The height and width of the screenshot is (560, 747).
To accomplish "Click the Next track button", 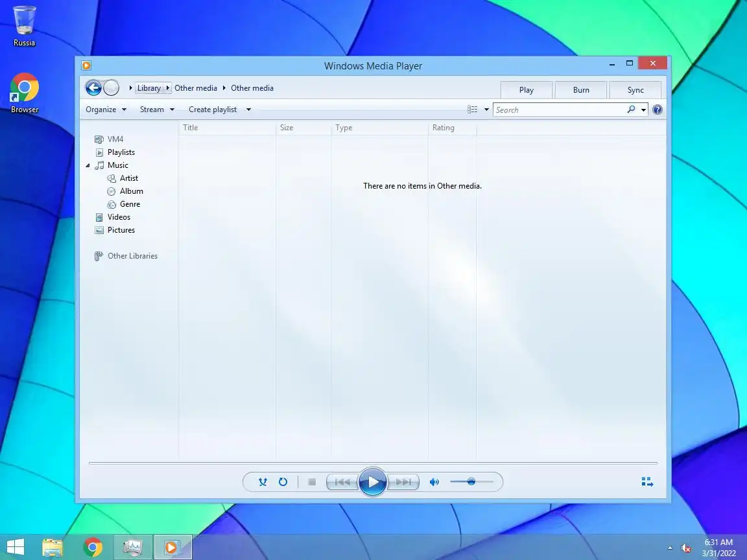I will (403, 482).
